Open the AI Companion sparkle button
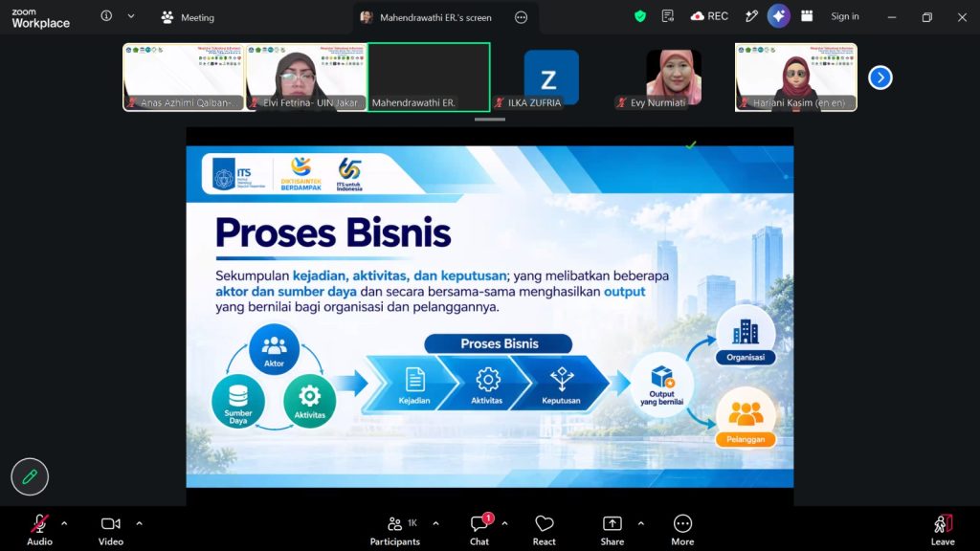 pyautogui.click(x=779, y=16)
